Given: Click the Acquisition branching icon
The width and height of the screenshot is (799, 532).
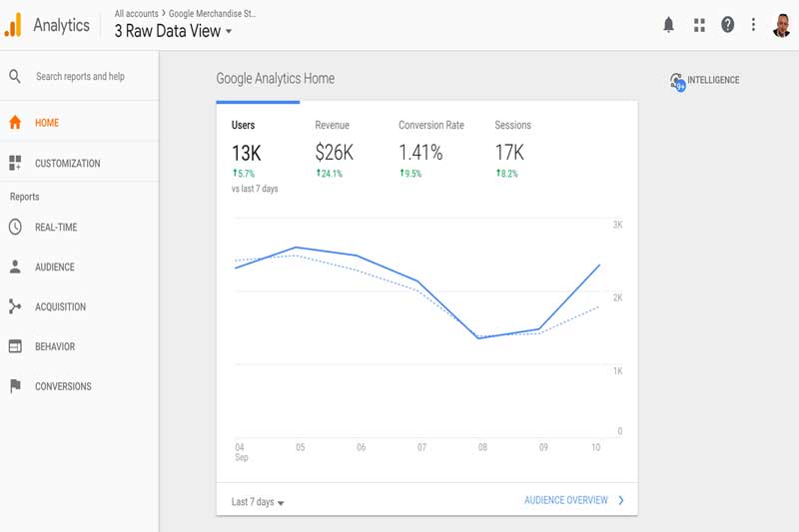Looking at the screenshot, I should [x=15, y=306].
